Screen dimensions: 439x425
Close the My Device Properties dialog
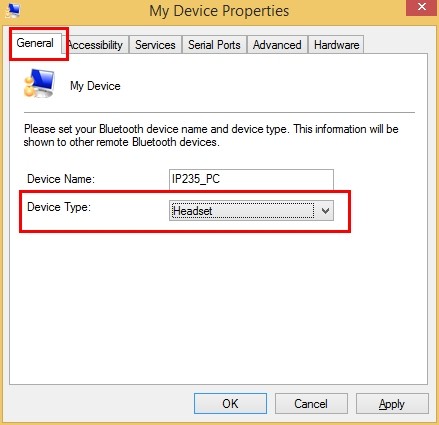421,7
